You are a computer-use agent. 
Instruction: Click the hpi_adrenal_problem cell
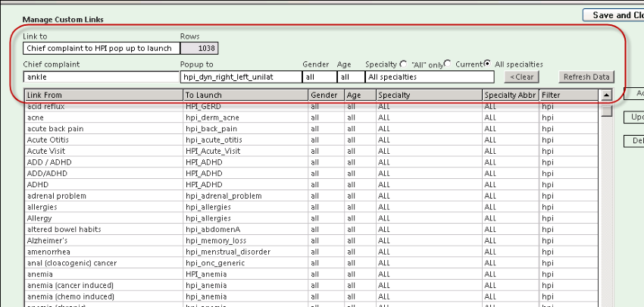tap(246, 196)
